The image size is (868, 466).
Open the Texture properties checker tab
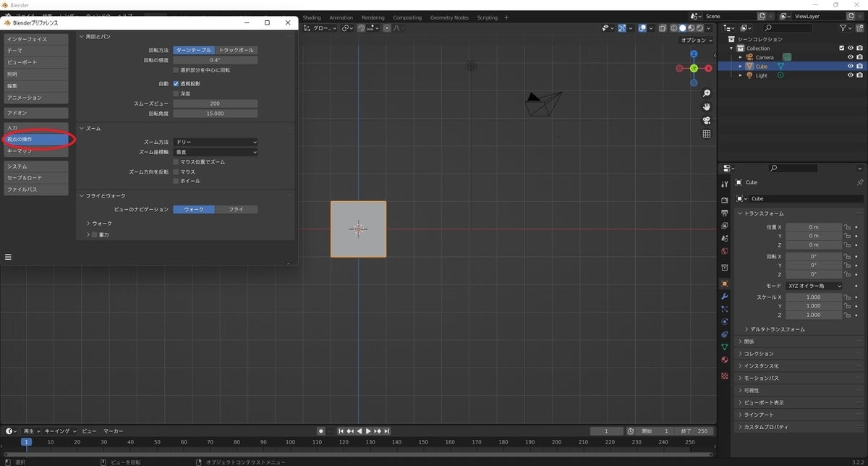click(x=725, y=376)
